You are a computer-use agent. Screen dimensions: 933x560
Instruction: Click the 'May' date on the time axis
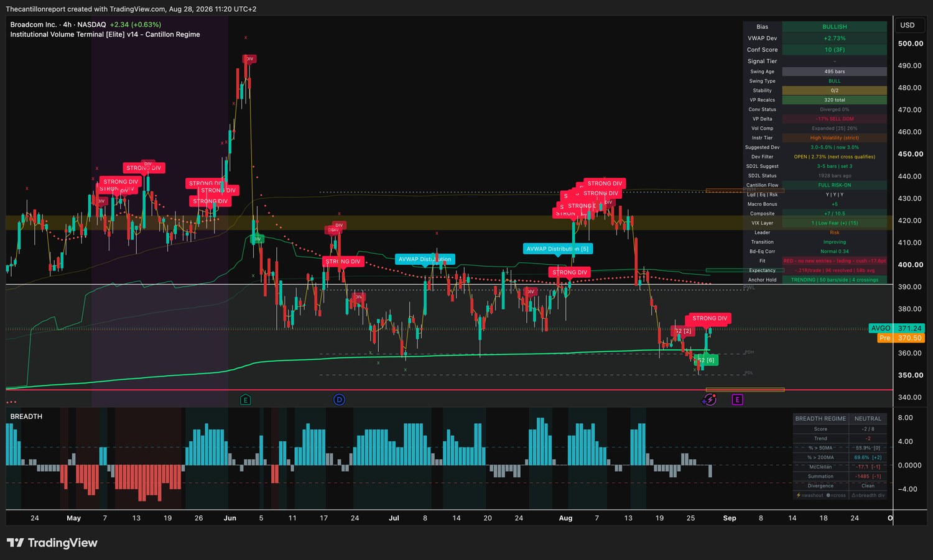click(x=73, y=518)
